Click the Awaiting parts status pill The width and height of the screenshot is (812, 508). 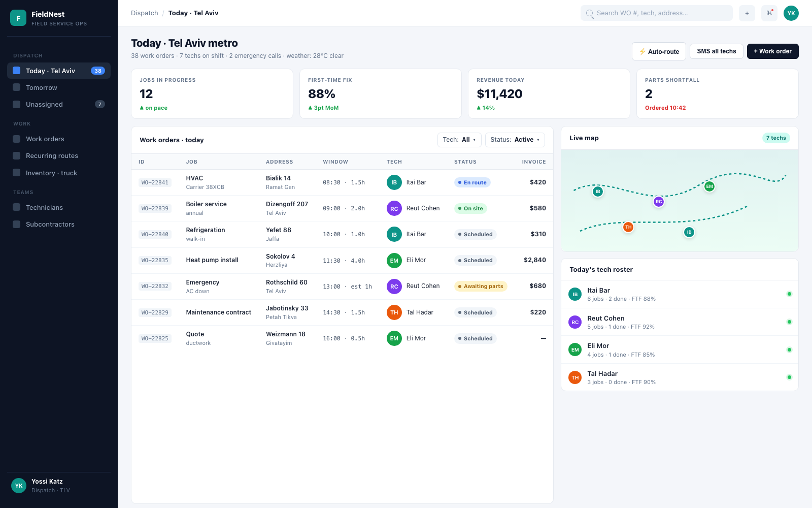[481, 287]
